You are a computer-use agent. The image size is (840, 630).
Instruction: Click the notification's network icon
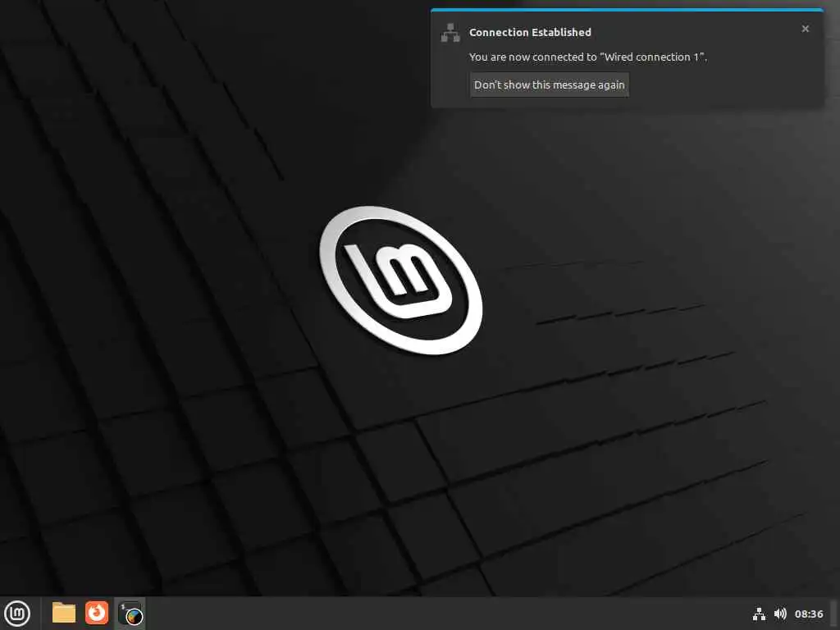[x=450, y=33]
